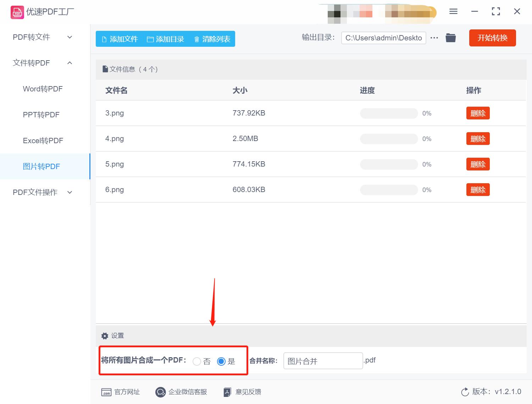This screenshot has width=532, height=404.
Task: Open the 添加目录 folder icon
Action: click(x=150, y=39)
